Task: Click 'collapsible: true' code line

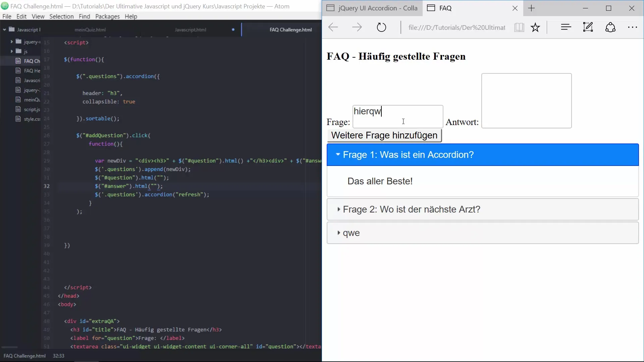Action: tap(109, 102)
